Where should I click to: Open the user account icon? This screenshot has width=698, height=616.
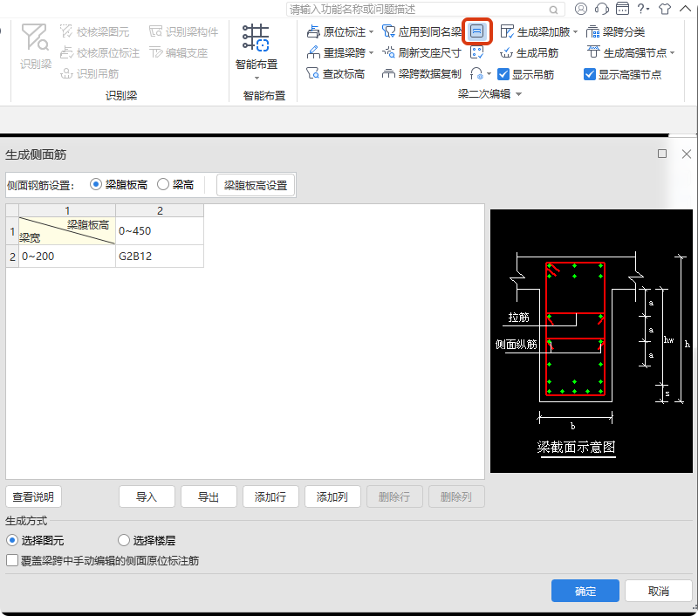click(581, 9)
